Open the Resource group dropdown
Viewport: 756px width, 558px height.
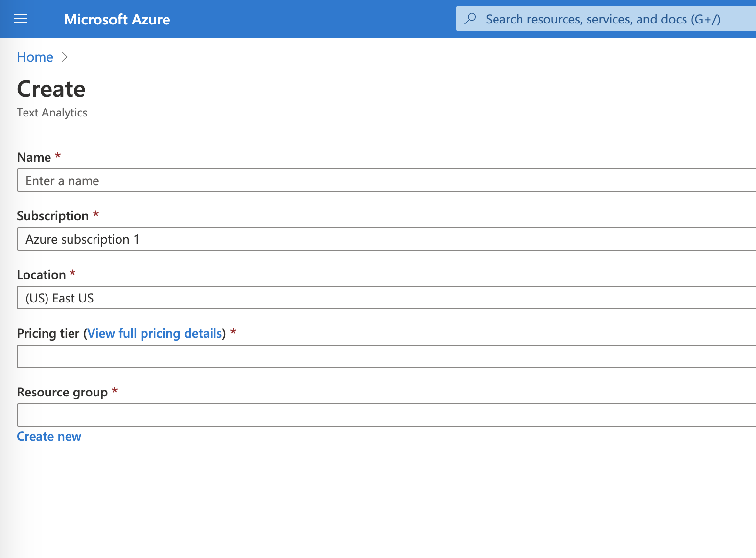tap(386, 415)
